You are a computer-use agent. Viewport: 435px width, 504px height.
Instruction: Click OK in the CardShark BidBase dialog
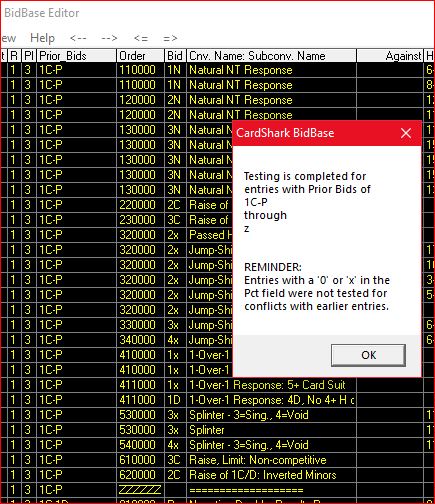point(368,355)
